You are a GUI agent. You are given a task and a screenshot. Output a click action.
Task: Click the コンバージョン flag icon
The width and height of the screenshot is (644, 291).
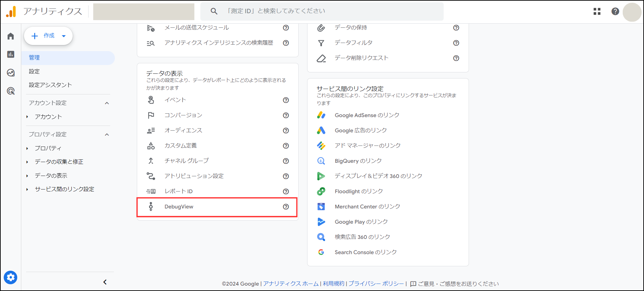pos(151,115)
